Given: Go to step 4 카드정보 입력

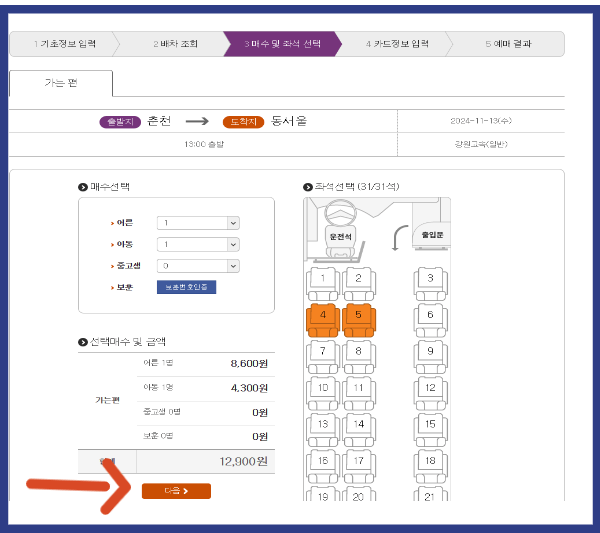Looking at the screenshot, I should [397, 44].
